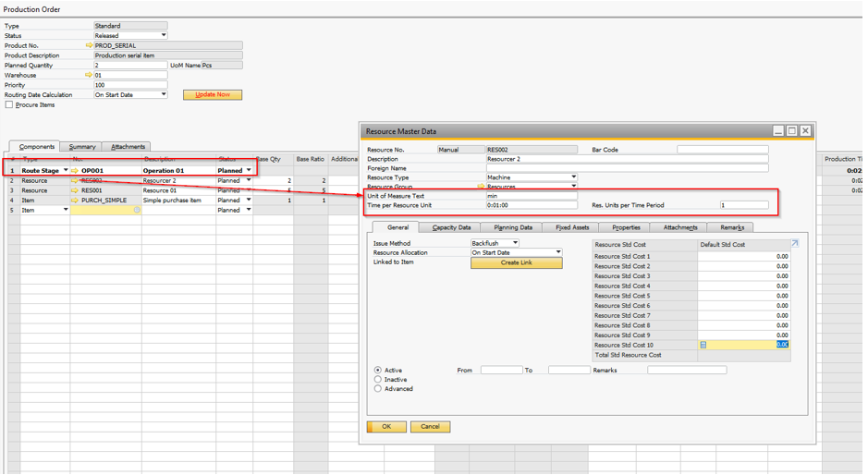Open the status dropdown for the PURCH_SIMPLE row
Screen dimensions: 868x475
point(249,201)
